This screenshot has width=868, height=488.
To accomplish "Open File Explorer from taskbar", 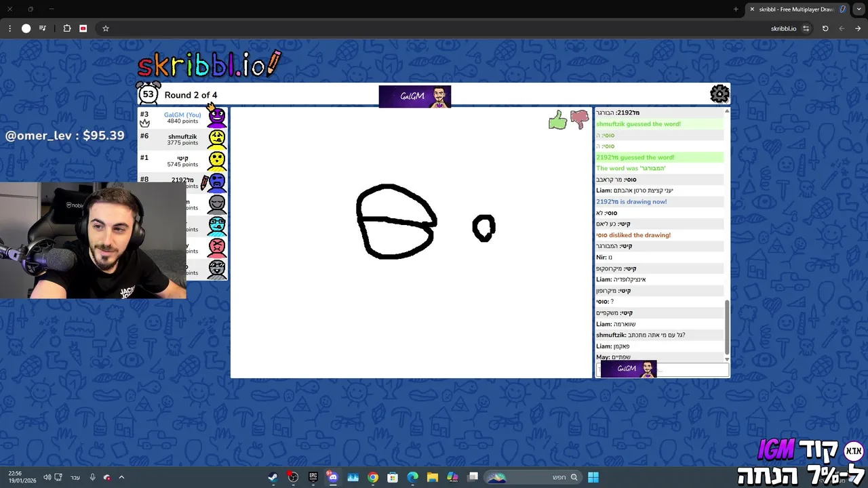I will tap(433, 477).
